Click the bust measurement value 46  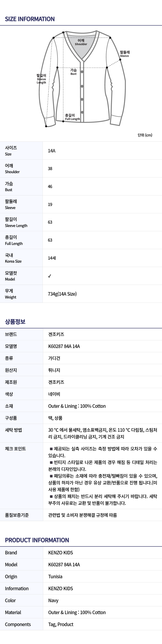coord(50,187)
